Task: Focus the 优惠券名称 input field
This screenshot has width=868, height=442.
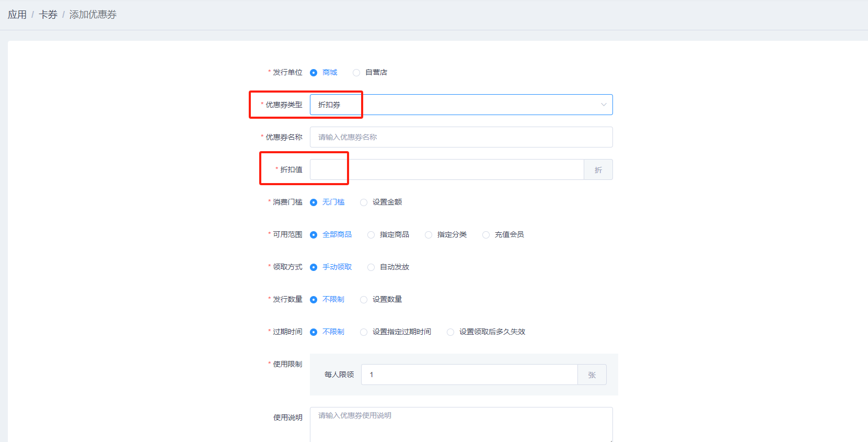Action: click(x=461, y=137)
